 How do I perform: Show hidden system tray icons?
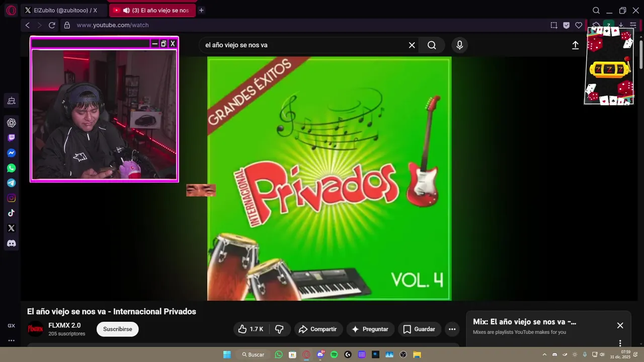[x=544, y=354]
